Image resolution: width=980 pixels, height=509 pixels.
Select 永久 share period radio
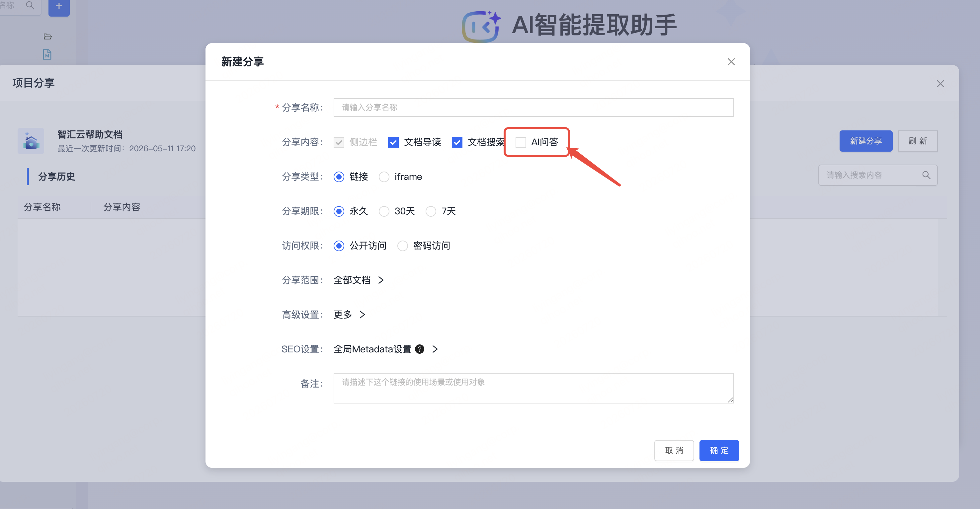[339, 211]
